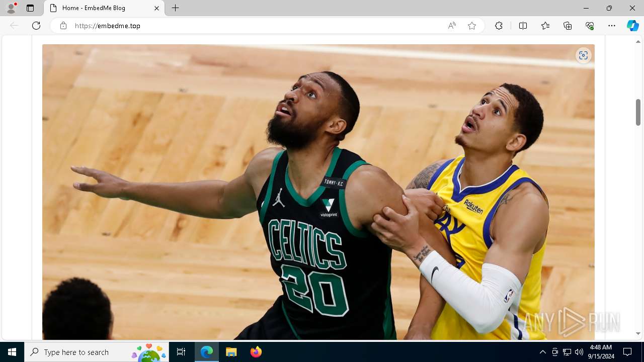Viewport: 644px width, 362px height.
Task: Switch to Microsoft Edge in taskbar
Action: (207, 352)
